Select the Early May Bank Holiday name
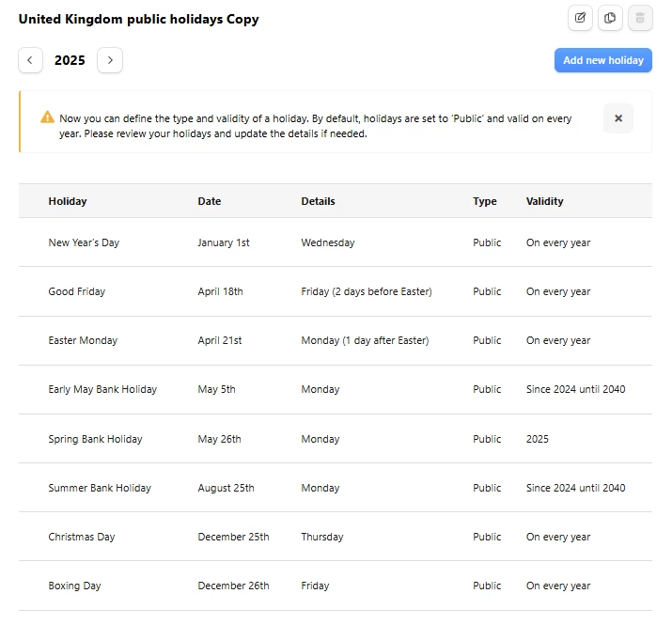This screenshot has width=672, height=625. point(102,389)
